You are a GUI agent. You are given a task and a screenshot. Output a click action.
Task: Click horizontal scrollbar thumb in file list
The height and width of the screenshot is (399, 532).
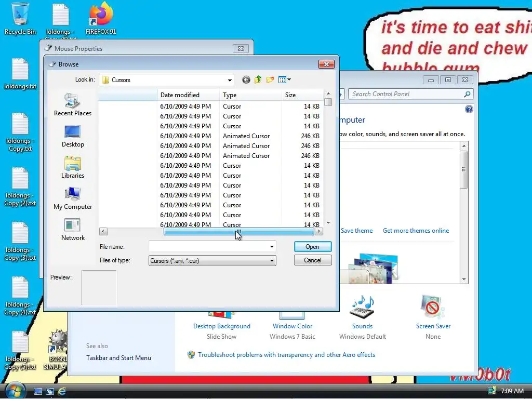pyautogui.click(x=238, y=232)
